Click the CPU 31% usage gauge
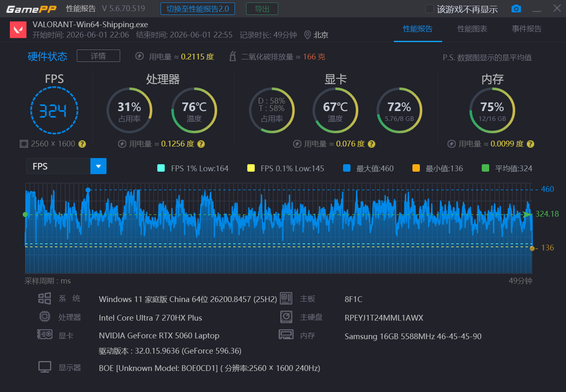 click(130, 111)
